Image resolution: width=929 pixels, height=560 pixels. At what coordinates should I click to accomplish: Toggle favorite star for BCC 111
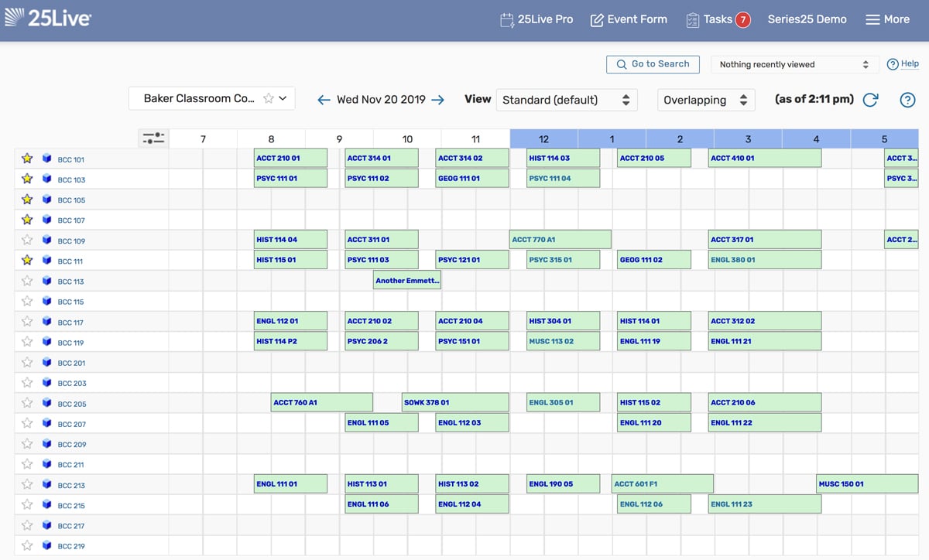coord(27,261)
